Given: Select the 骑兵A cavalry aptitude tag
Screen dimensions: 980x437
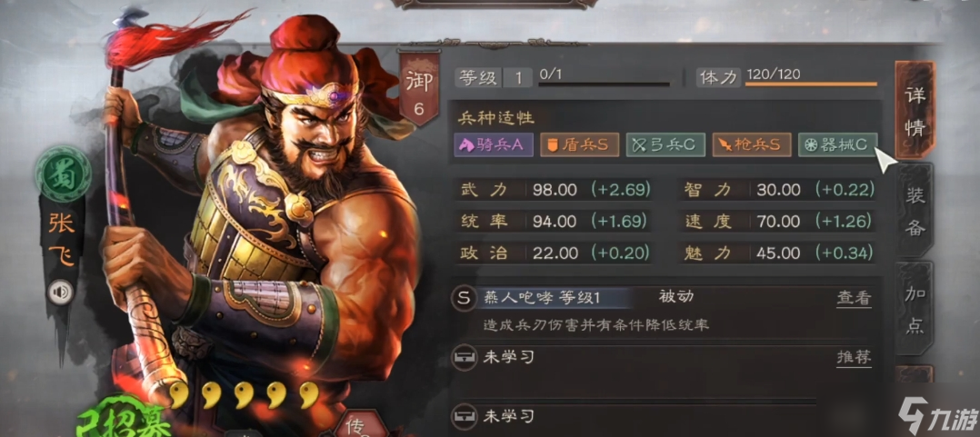Looking at the screenshot, I should (493, 144).
